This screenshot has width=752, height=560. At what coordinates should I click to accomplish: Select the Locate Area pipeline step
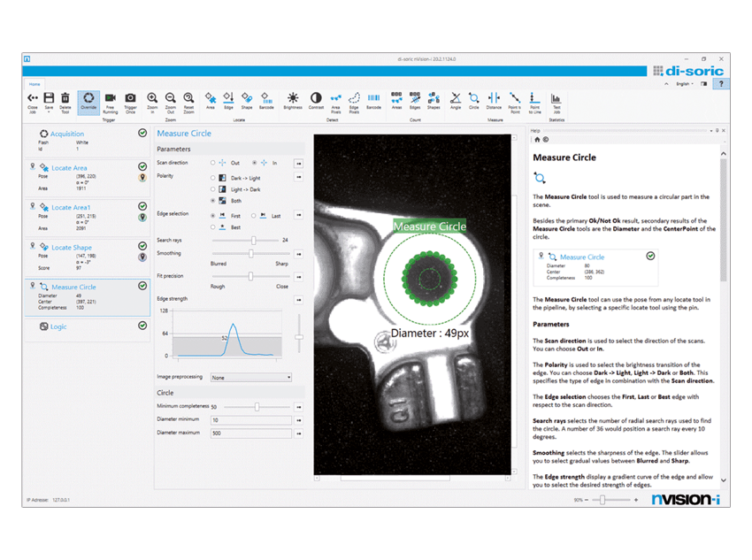click(88, 178)
